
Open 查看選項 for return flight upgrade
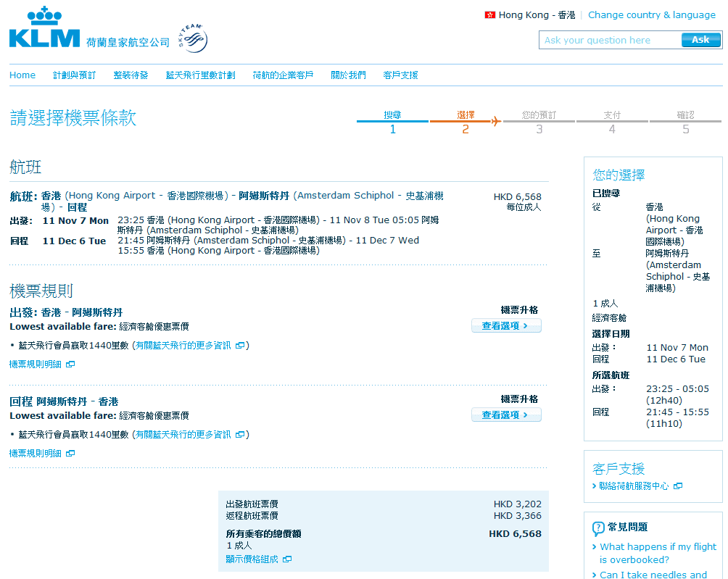coord(506,415)
